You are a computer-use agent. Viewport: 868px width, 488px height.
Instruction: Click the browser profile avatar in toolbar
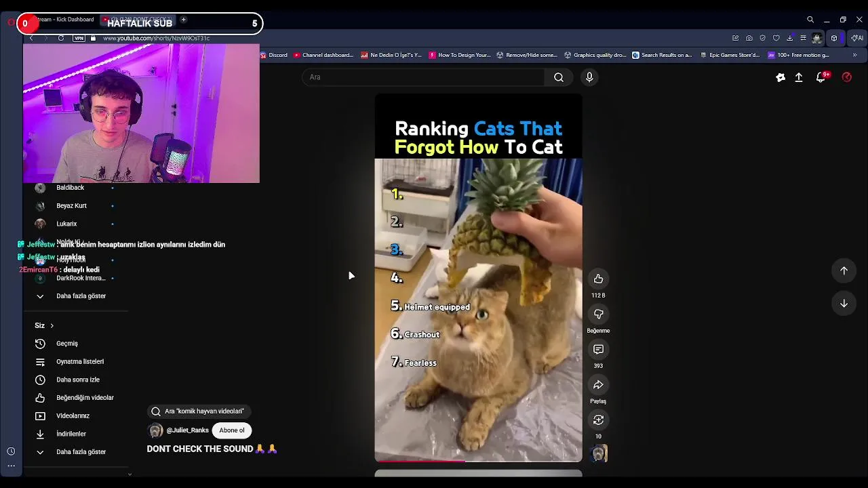817,38
